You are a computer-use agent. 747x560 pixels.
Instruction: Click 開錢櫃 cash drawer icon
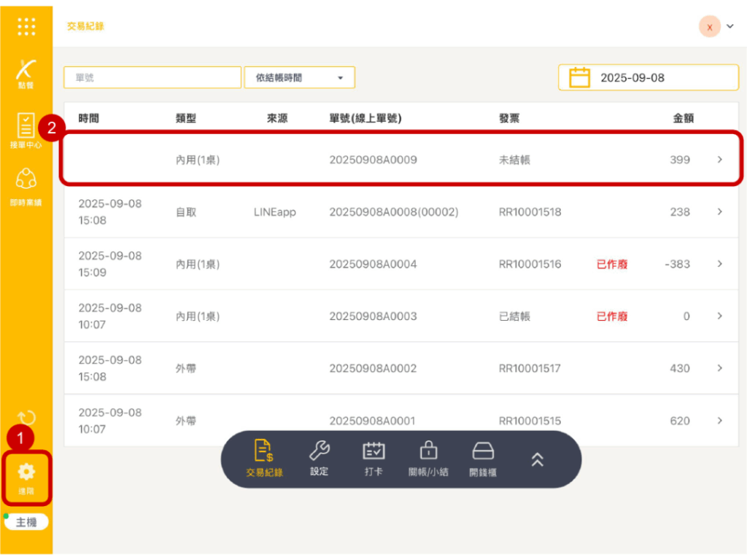[x=483, y=459]
